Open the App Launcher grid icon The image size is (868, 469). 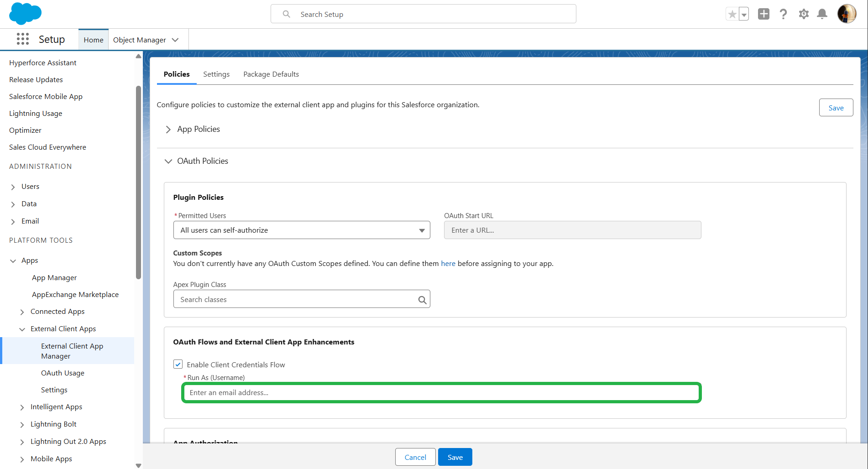point(23,39)
